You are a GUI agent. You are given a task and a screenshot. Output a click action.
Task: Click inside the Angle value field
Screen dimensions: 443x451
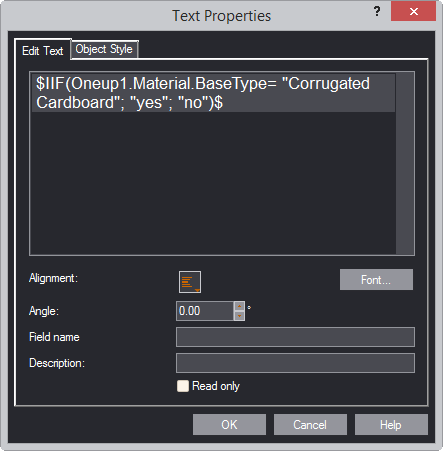[205, 311]
